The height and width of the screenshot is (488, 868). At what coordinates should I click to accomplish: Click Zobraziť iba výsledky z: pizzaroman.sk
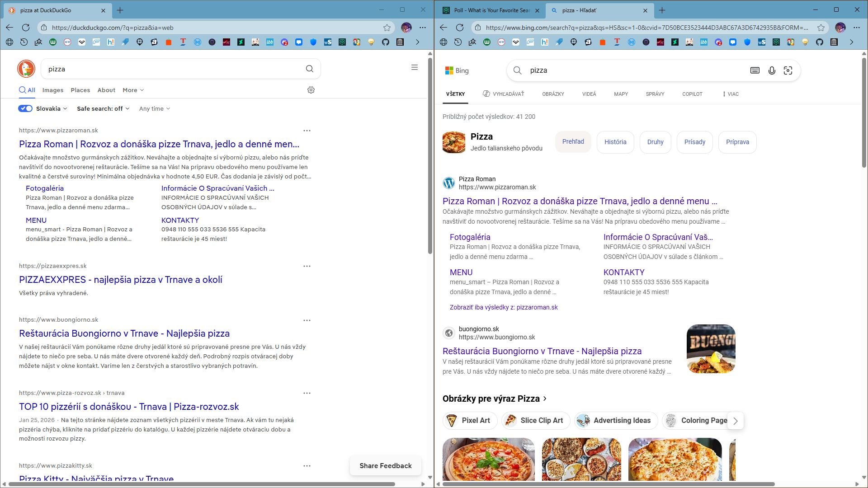tap(504, 307)
